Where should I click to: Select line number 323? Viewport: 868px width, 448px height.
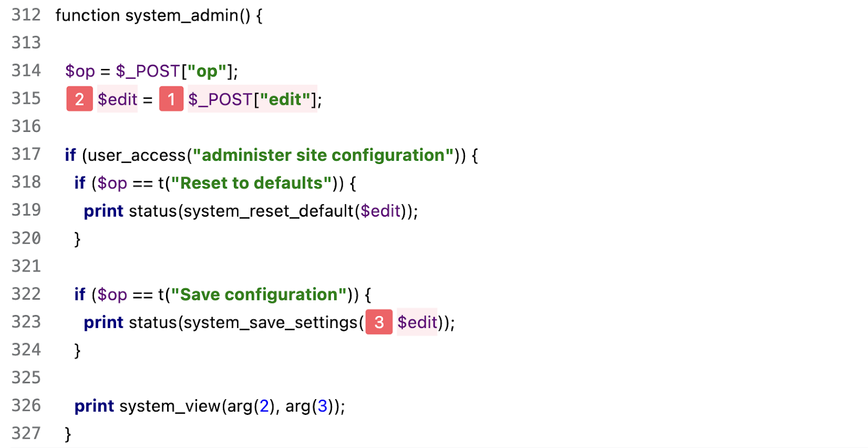26,322
